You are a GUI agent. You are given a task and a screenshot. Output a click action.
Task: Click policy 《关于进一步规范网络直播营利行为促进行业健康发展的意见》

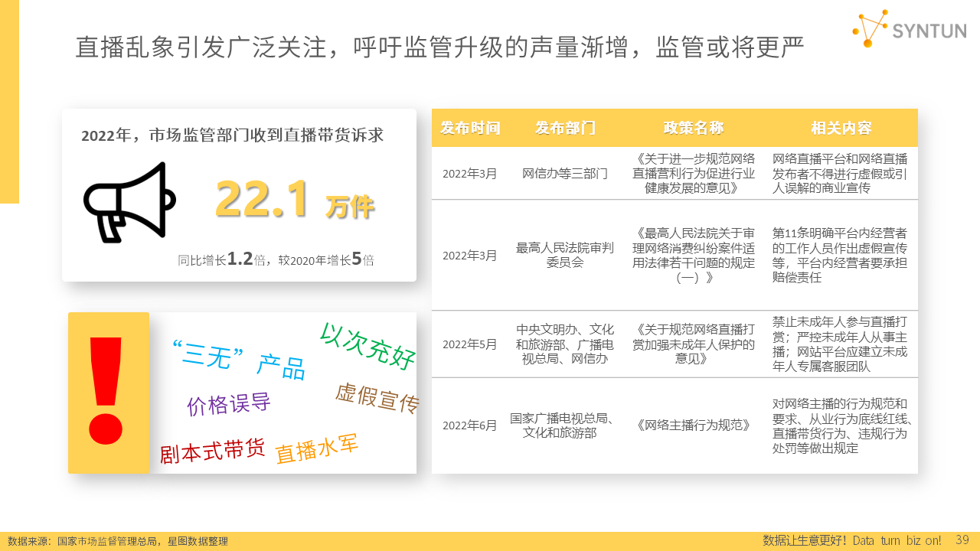pyautogui.click(x=694, y=174)
